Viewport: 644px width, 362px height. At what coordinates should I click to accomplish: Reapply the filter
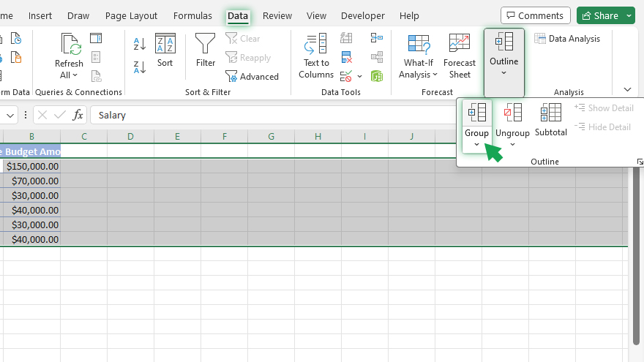(x=248, y=58)
